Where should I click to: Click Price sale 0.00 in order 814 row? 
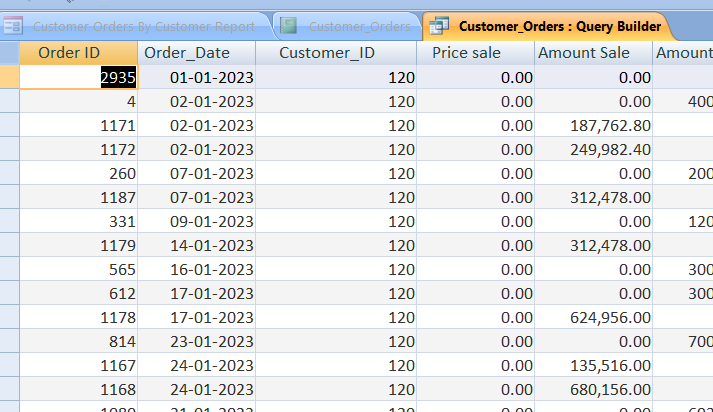click(x=475, y=342)
